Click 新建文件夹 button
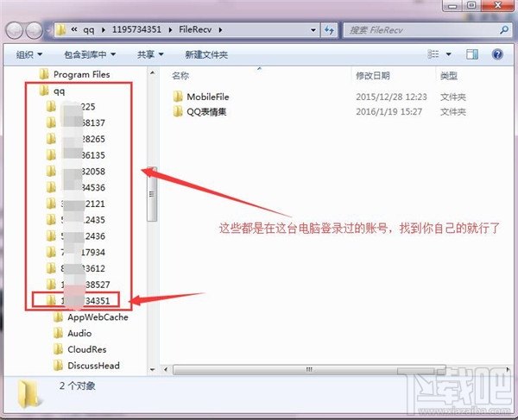The width and height of the screenshot is (518, 420). click(206, 54)
